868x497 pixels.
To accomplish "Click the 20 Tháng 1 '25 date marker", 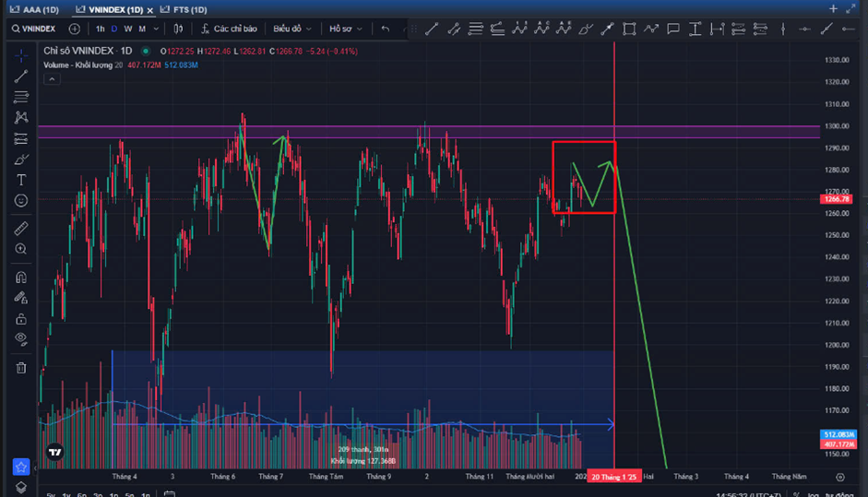I will pos(614,477).
